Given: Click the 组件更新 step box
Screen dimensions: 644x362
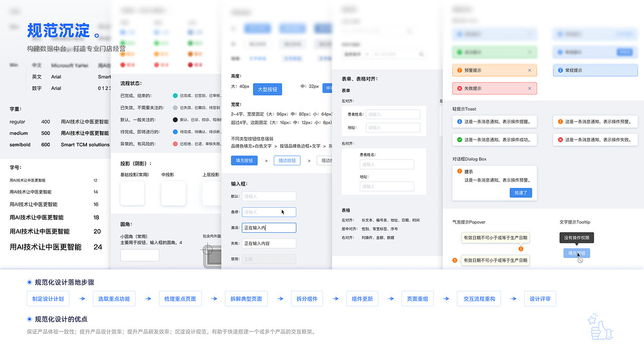Looking at the screenshot, I should [362, 299].
